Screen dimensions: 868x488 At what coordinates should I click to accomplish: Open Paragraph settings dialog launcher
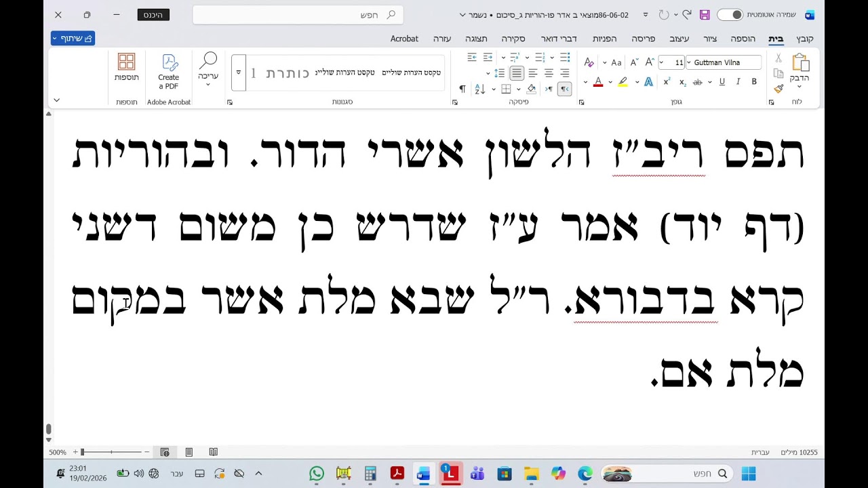pyautogui.click(x=455, y=102)
